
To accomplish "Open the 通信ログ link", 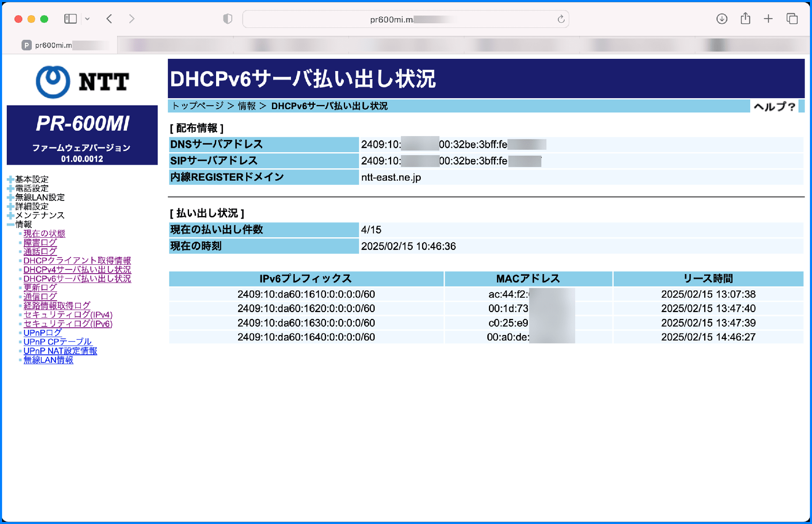I will coord(40,296).
